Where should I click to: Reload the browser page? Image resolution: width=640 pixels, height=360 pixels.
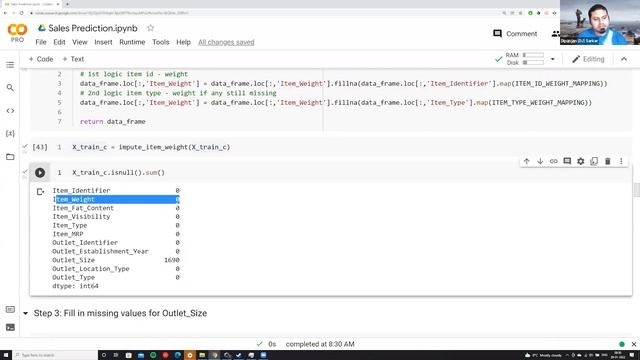coord(22,13)
